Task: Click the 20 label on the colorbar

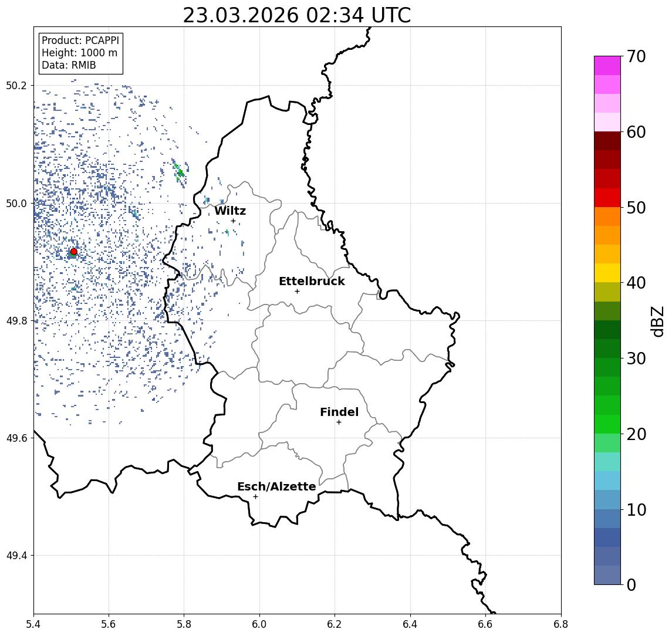Action: 636,434
